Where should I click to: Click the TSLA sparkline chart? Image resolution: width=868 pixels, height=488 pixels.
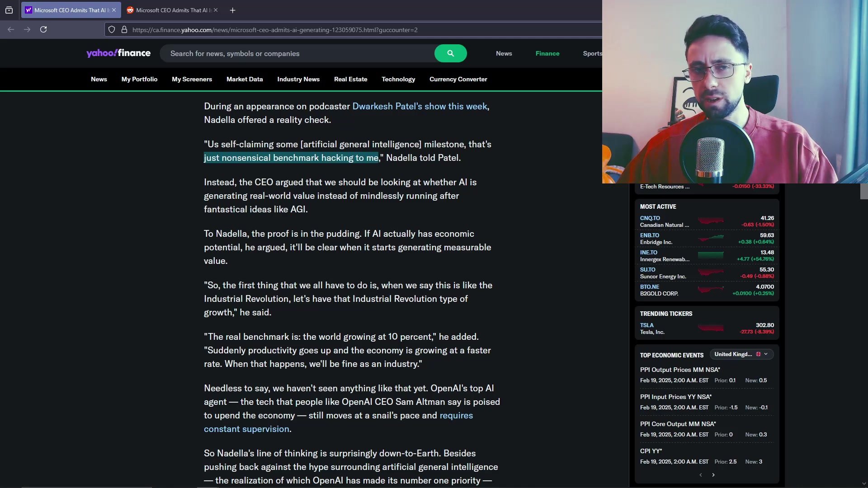tap(711, 328)
